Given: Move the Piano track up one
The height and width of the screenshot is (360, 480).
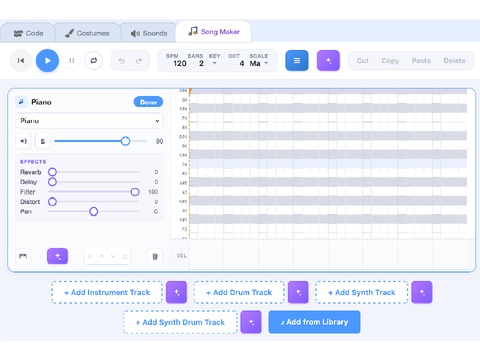Looking at the screenshot, I should point(102,256).
